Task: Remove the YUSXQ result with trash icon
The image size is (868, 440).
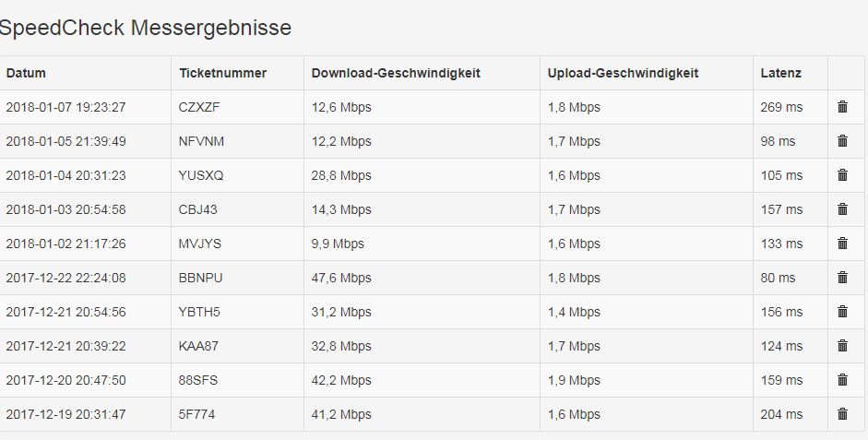Action: click(842, 175)
